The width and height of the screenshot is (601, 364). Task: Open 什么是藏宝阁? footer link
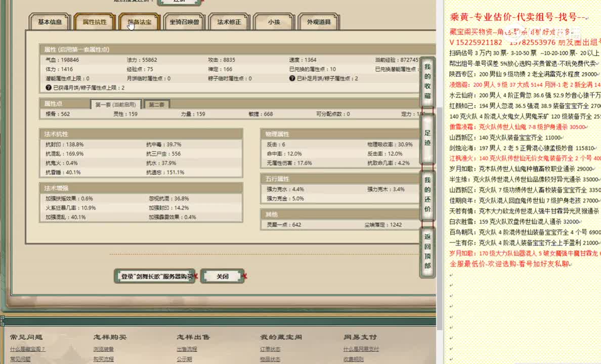click(x=28, y=349)
